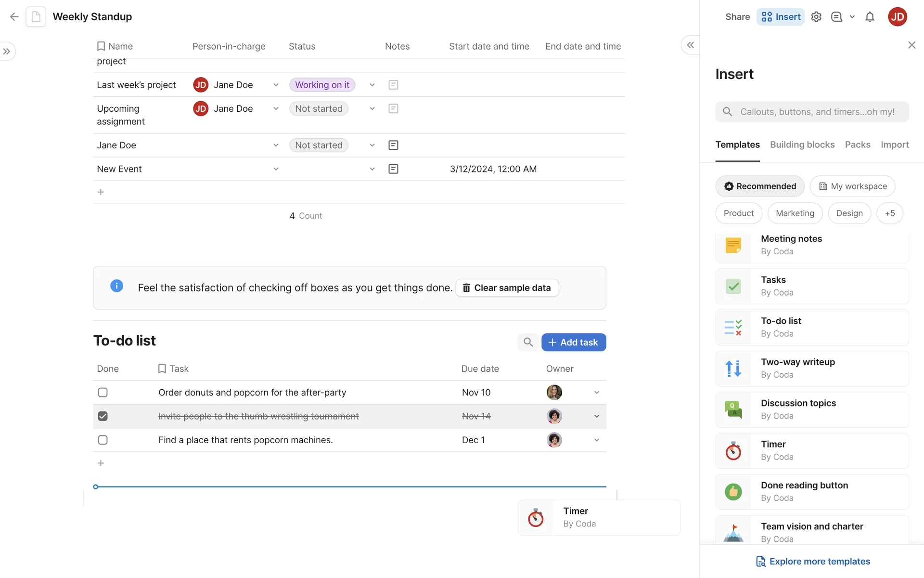The width and height of the screenshot is (924, 578).
Task: Go back using the left arrow icon
Action: click(14, 17)
